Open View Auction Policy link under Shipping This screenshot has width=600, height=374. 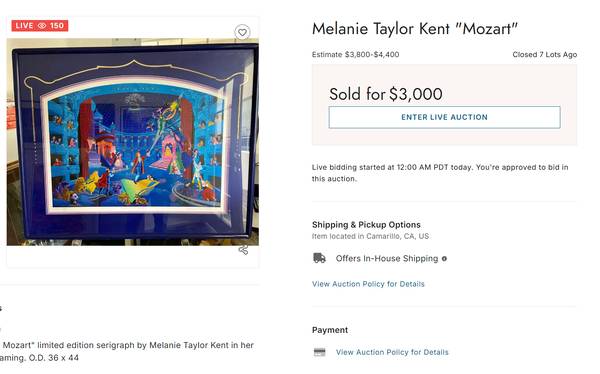click(368, 284)
